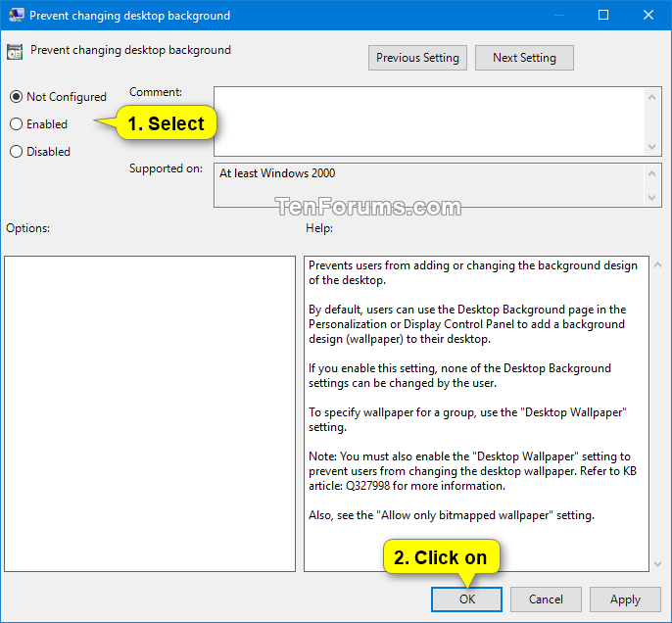672x623 pixels.
Task: Click Help text mentioning Q327998 article
Action: coord(472,471)
